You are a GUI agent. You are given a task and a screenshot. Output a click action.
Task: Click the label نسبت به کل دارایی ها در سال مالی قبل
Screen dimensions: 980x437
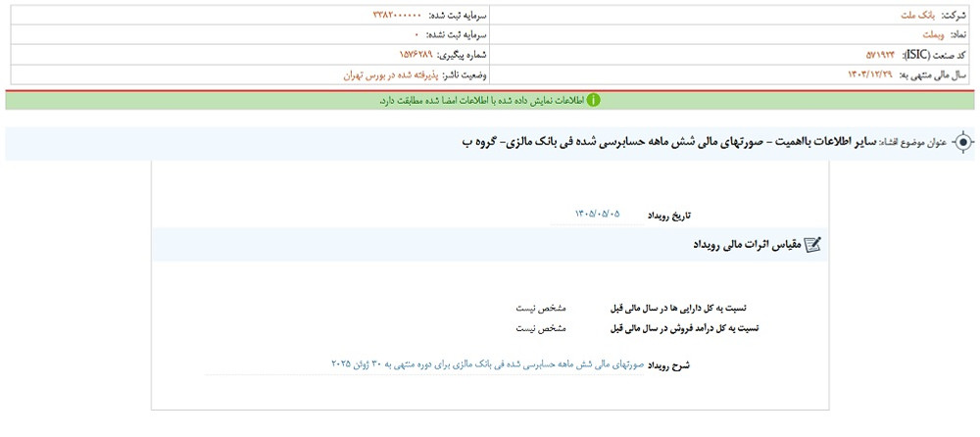pyautogui.click(x=679, y=309)
